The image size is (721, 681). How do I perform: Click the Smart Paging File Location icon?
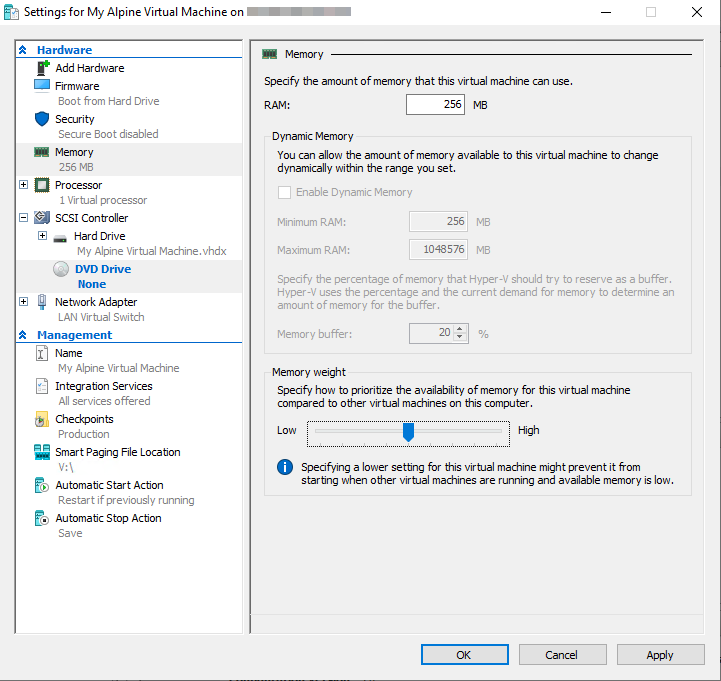42,452
